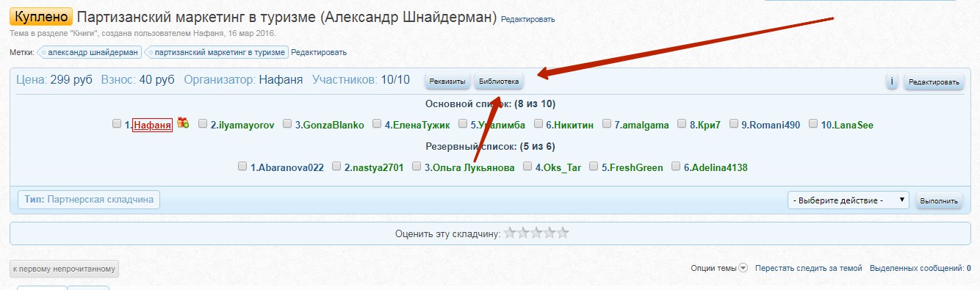The image size is (980, 290).
Task: Click 'Редактировать' link next to the title
Action: [528, 19]
